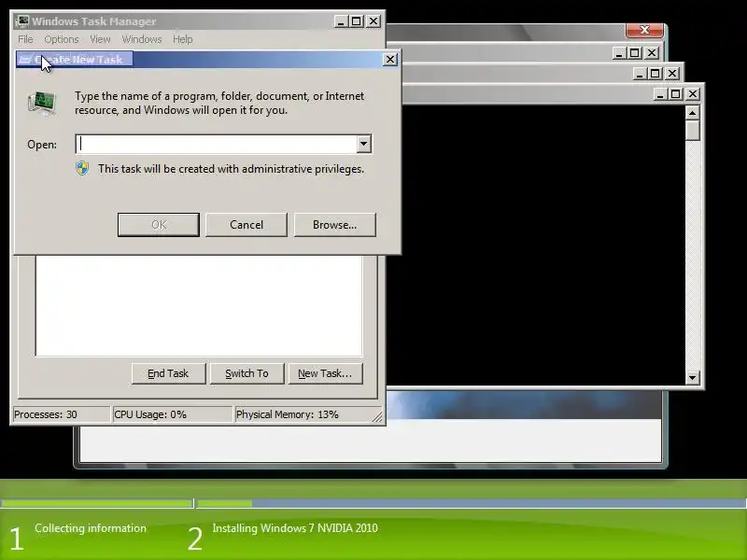The image size is (747, 560).
Task: Click the Collecting information step label
Action: [x=91, y=528]
